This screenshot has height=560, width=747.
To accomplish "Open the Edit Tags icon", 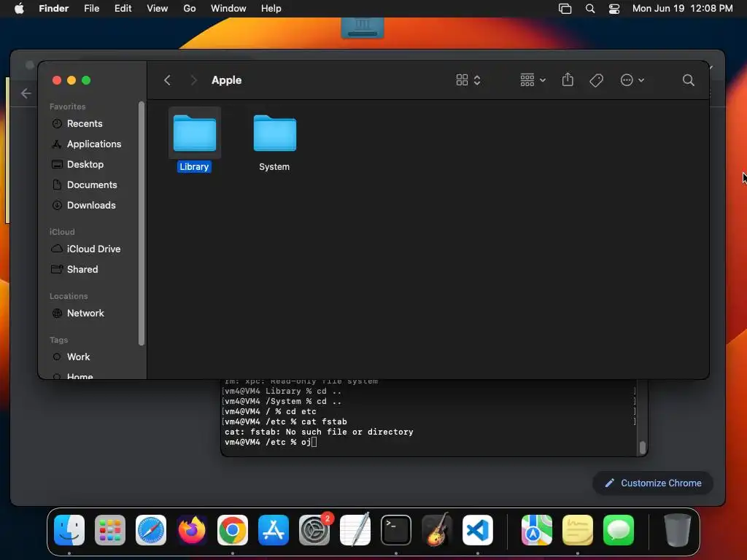I will [x=596, y=80].
